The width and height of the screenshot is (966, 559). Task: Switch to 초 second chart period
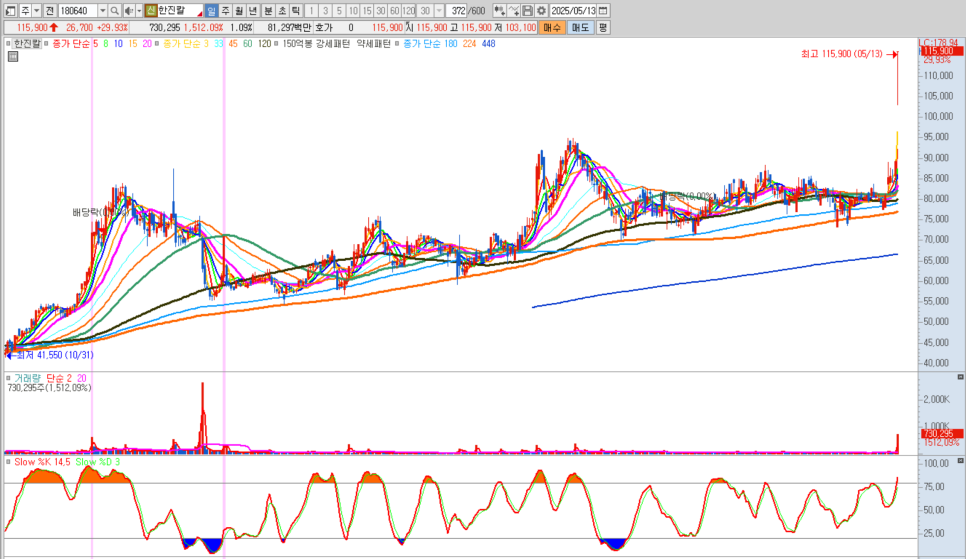[282, 10]
